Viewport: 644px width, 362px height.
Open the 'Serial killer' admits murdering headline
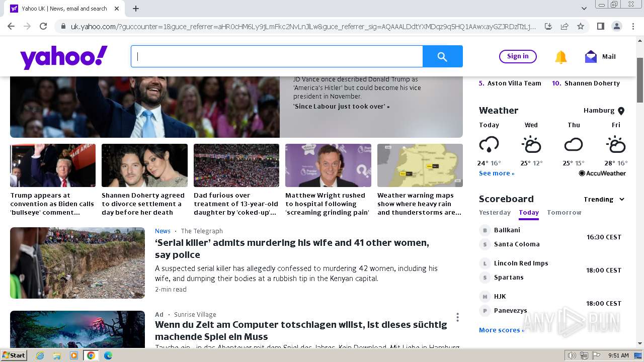click(x=292, y=248)
